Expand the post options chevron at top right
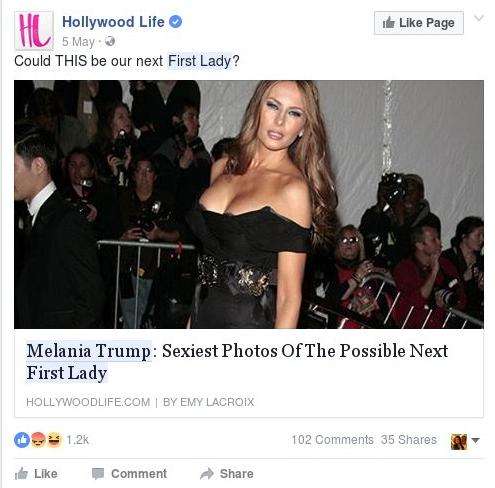The width and height of the screenshot is (495, 488). 479,18
